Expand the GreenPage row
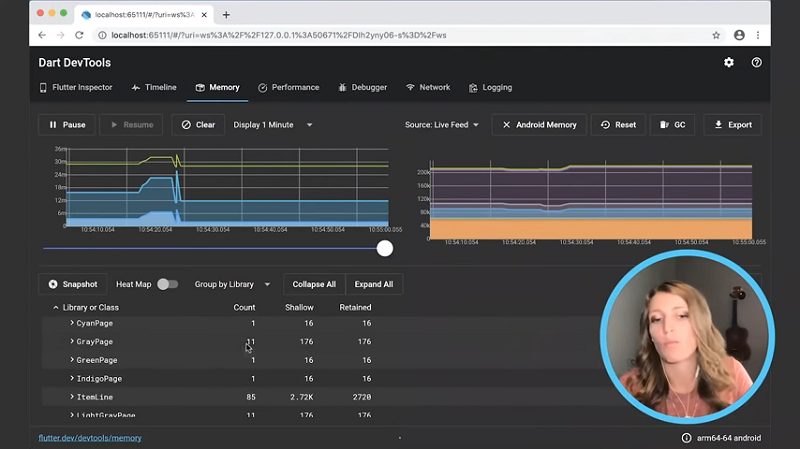 point(72,360)
